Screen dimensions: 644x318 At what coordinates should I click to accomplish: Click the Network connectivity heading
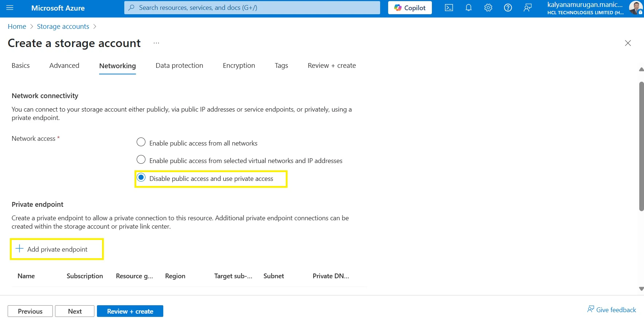[x=45, y=96]
